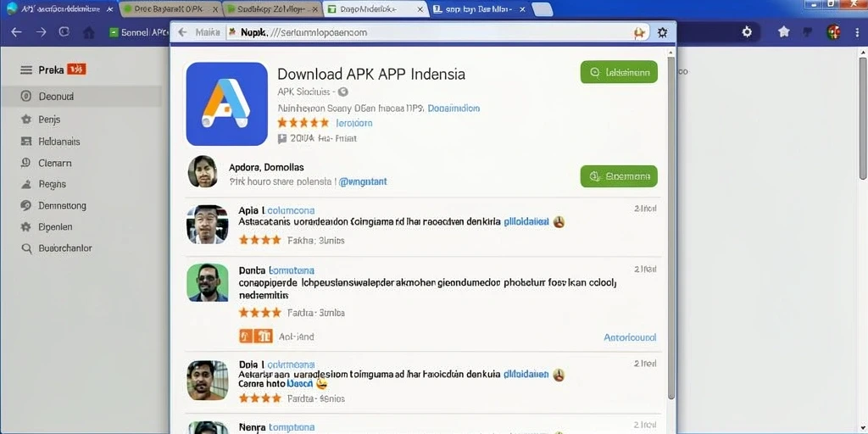Click the info icon next to APK Sioduis
This screenshot has width=868, height=434.
coord(342,92)
